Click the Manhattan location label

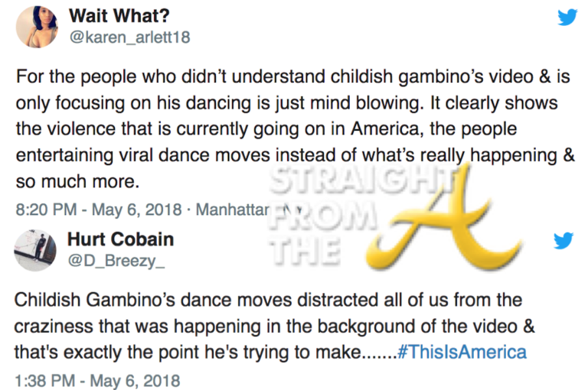(x=230, y=208)
